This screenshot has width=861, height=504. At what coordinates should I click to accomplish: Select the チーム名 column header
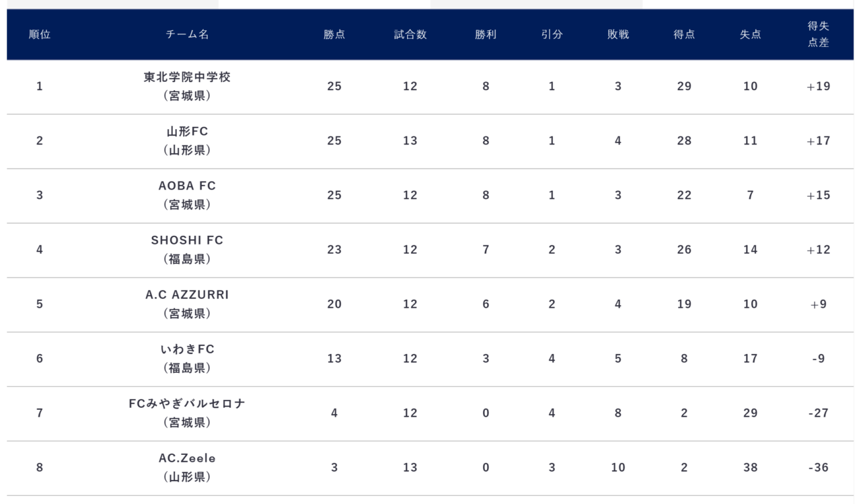pyautogui.click(x=187, y=35)
